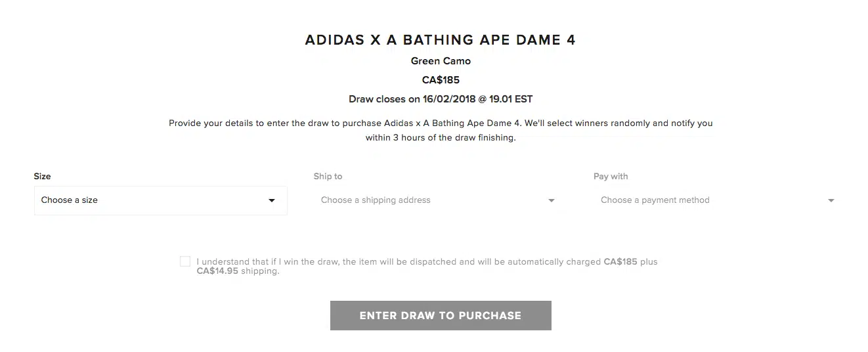The width and height of the screenshot is (868, 352).
Task: Click the CA$14.95 shipping amount
Action: pyautogui.click(x=217, y=271)
